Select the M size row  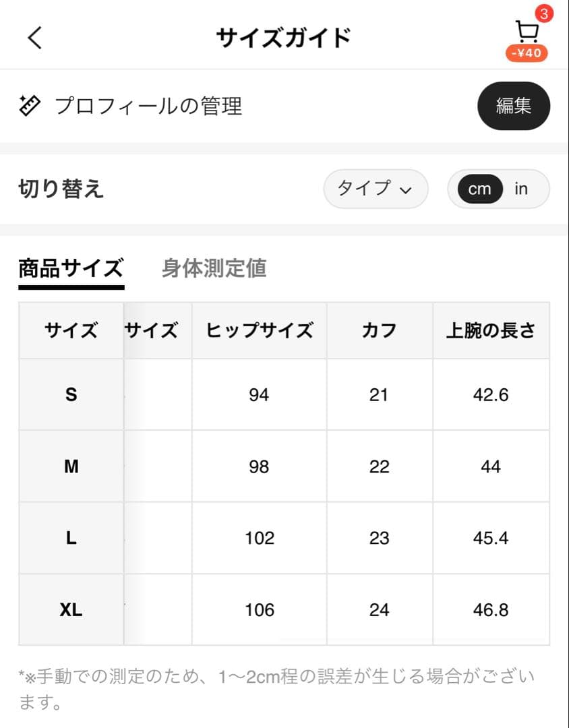tap(71, 466)
